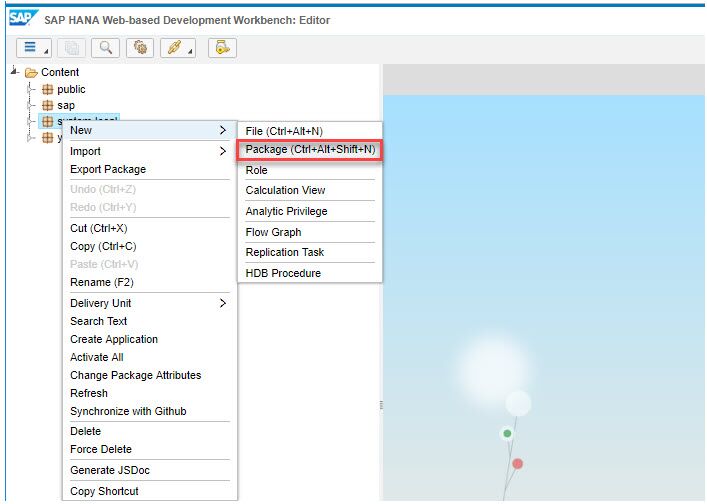Click the copy/save-all toolbar icon
Viewport: 707px width, 504px height.
click(72, 48)
